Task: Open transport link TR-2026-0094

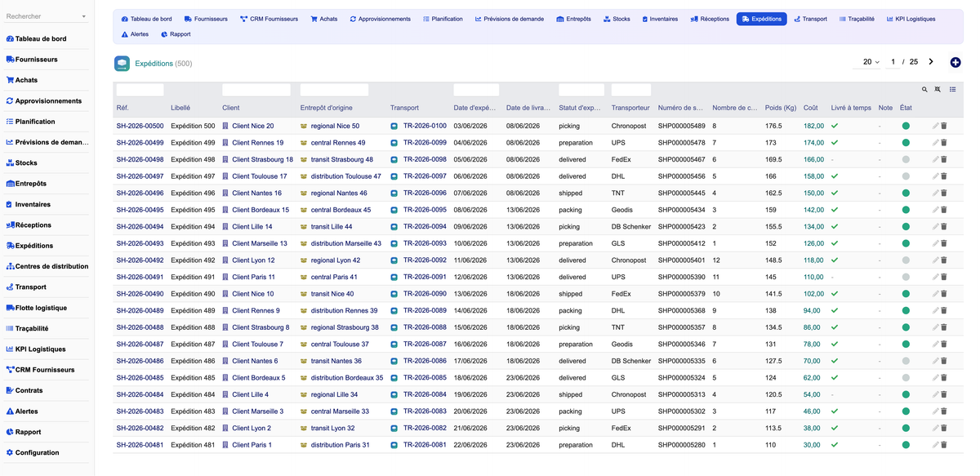Action: (425, 227)
